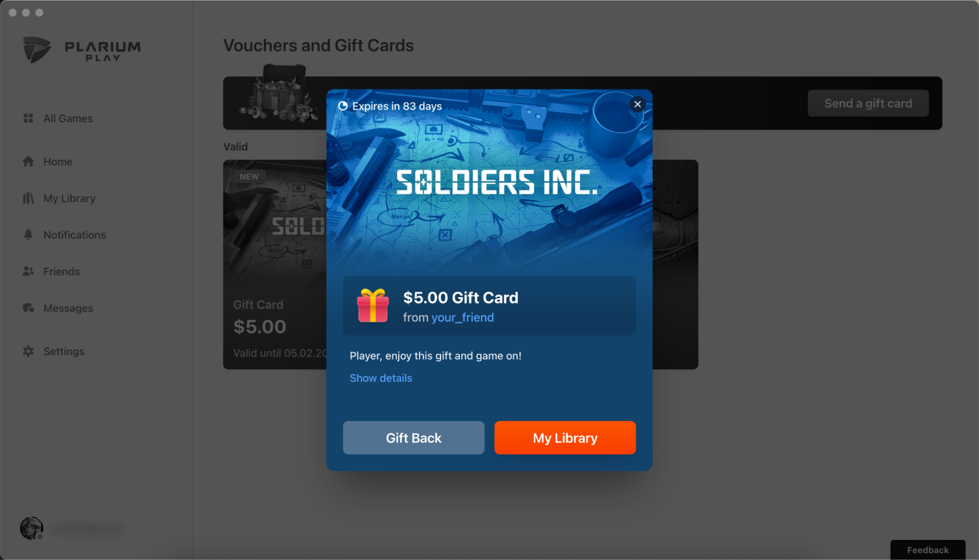Click the All Games grid icon
The width and height of the screenshot is (979, 560).
(28, 118)
